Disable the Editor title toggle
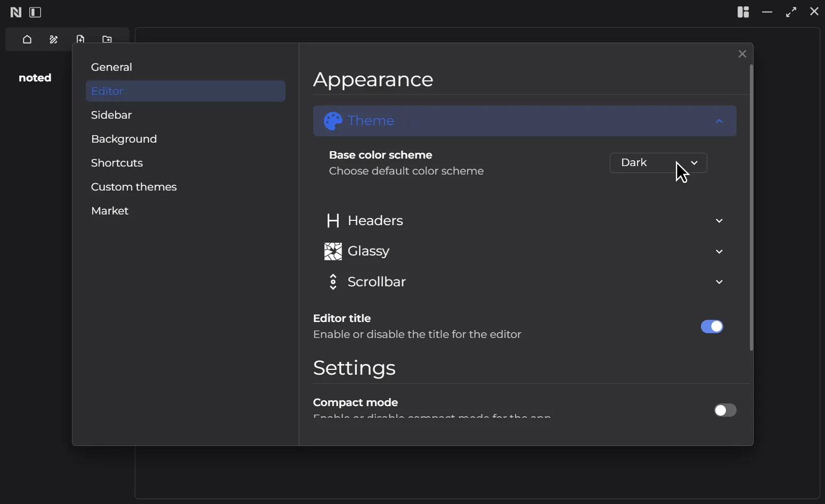This screenshot has width=825, height=504. click(x=712, y=326)
